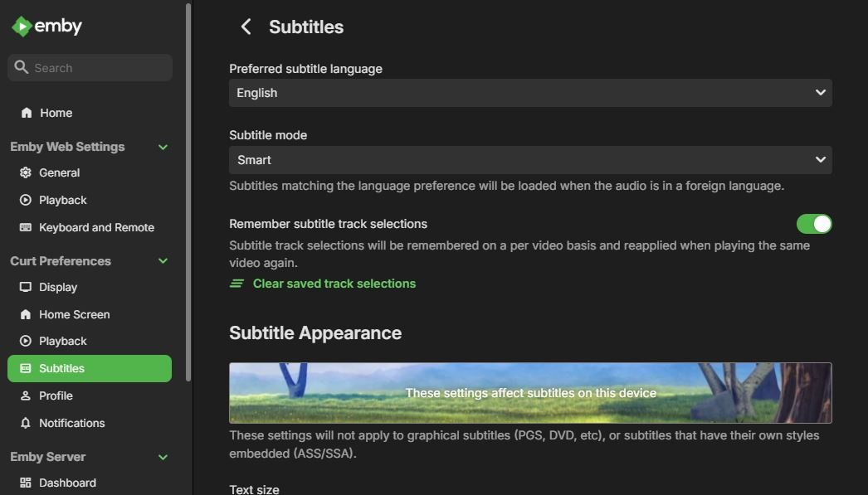Click the Remember subtitle track selections label
Image resolution: width=868 pixels, height=495 pixels.
click(x=329, y=224)
